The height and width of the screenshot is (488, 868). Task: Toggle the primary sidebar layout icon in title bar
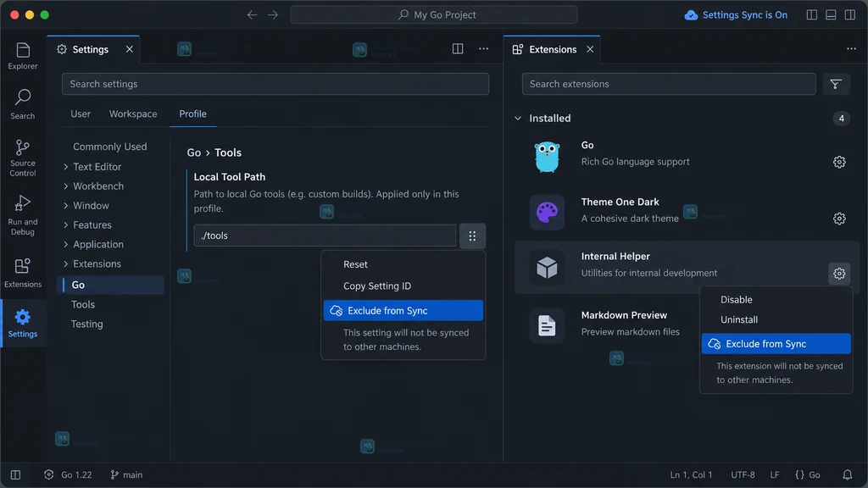click(811, 15)
